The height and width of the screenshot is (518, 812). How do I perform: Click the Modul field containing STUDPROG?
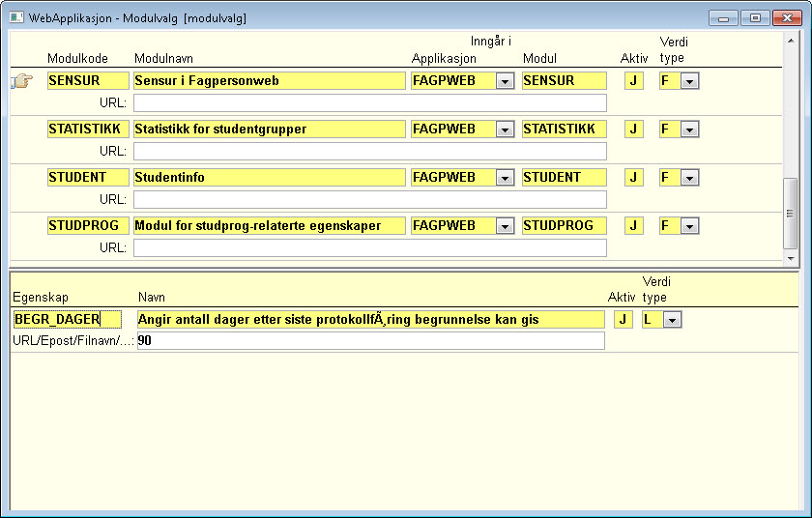point(564,225)
